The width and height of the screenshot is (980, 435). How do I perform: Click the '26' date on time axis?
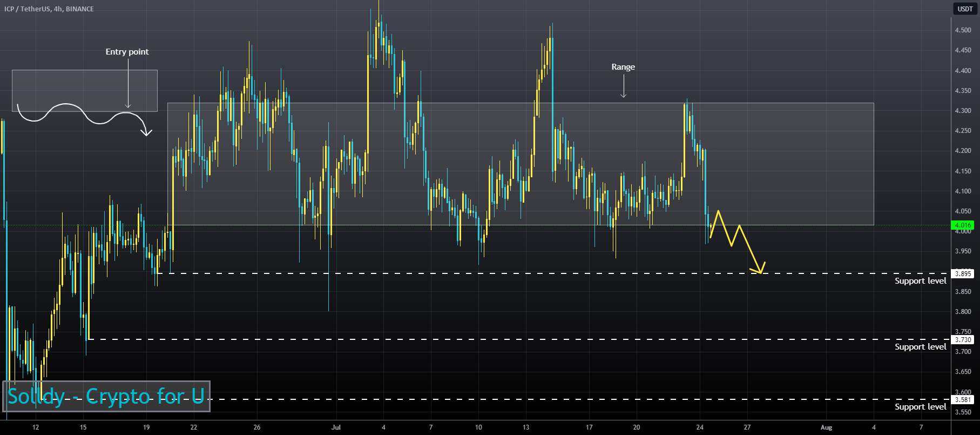coord(257,427)
